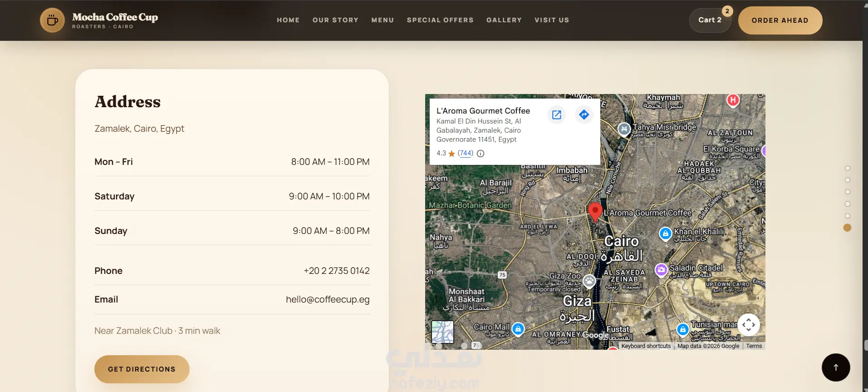Image resolution: width=868 pixels, height=392 pixels.
Task: Click the 'Mazhar Botanic Garden' map label
Action: pyautogui.click(x=470, y=205)
